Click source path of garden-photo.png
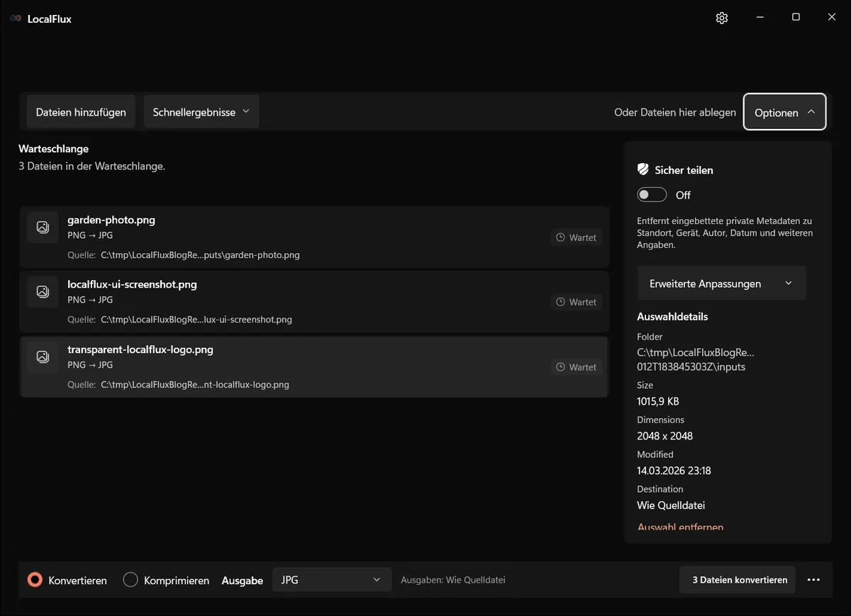The image size is (851, 616). click(x=200, y=255)
